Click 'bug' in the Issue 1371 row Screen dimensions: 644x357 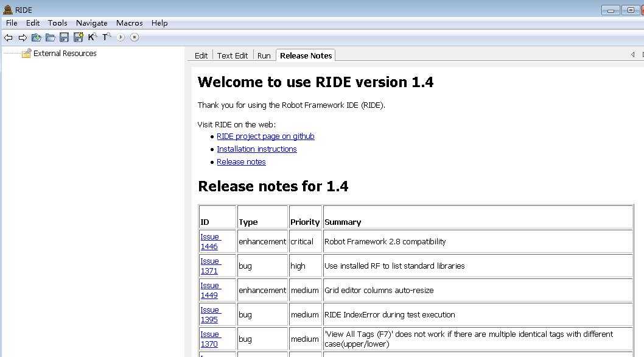pos(245,266)
